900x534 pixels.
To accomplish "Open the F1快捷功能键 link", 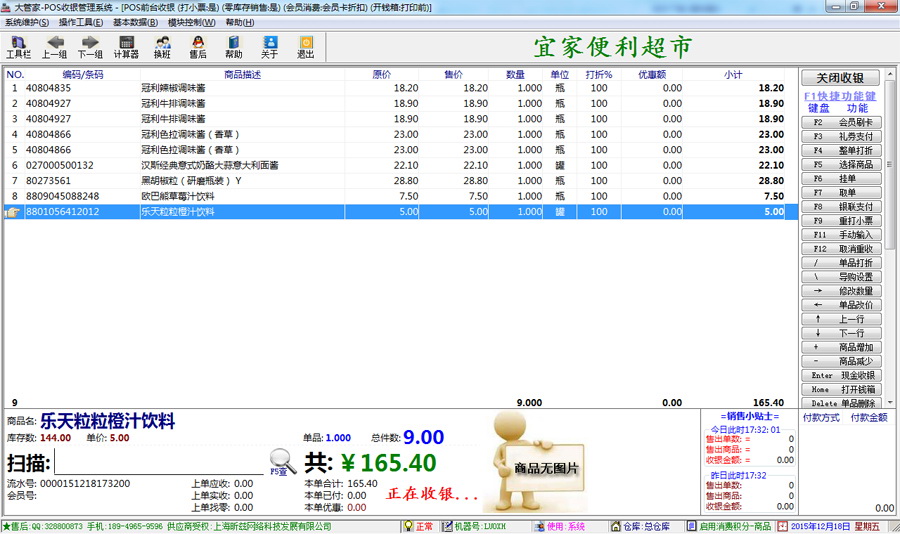I will tap(840, 96).
